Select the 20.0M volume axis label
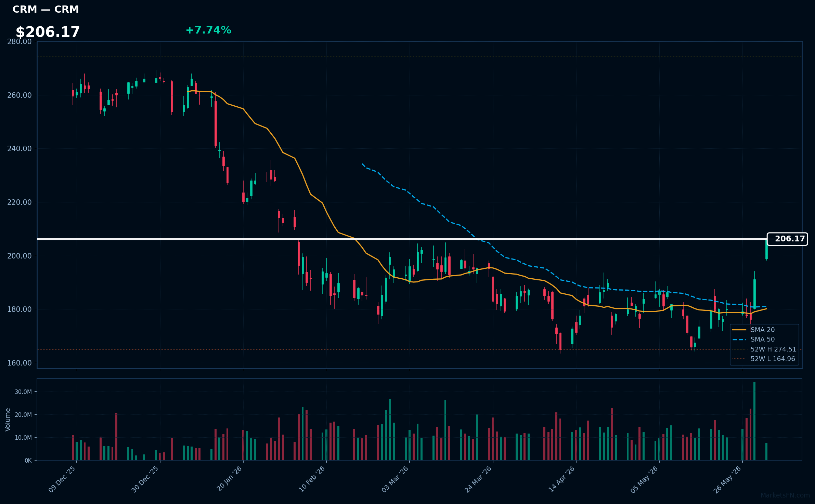The height and width of the screenshot is (504, 815). coord(23,415)
